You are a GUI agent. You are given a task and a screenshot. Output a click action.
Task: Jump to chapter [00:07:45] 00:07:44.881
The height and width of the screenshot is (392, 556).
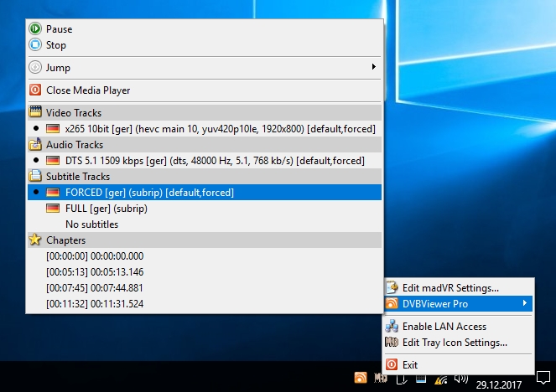click(x=205, y=288)
